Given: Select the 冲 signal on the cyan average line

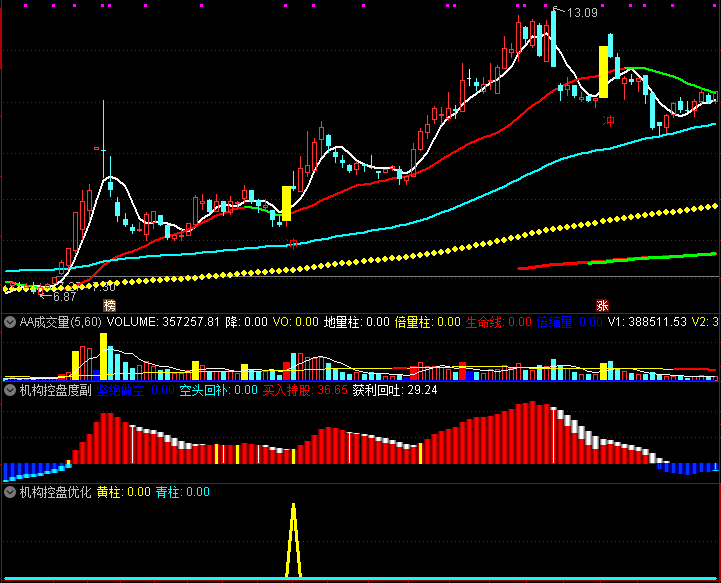Looking at the screenshot, I should tap(292, 243).
